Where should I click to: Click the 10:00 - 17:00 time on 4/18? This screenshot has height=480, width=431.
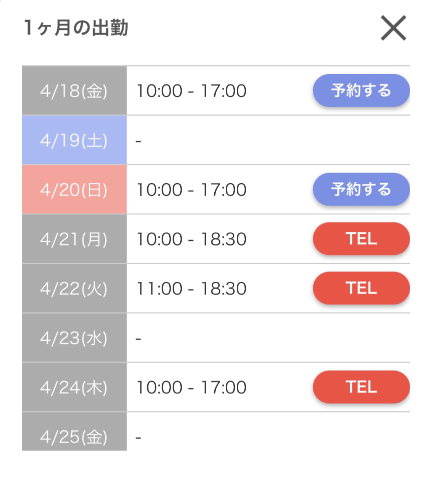191,91
